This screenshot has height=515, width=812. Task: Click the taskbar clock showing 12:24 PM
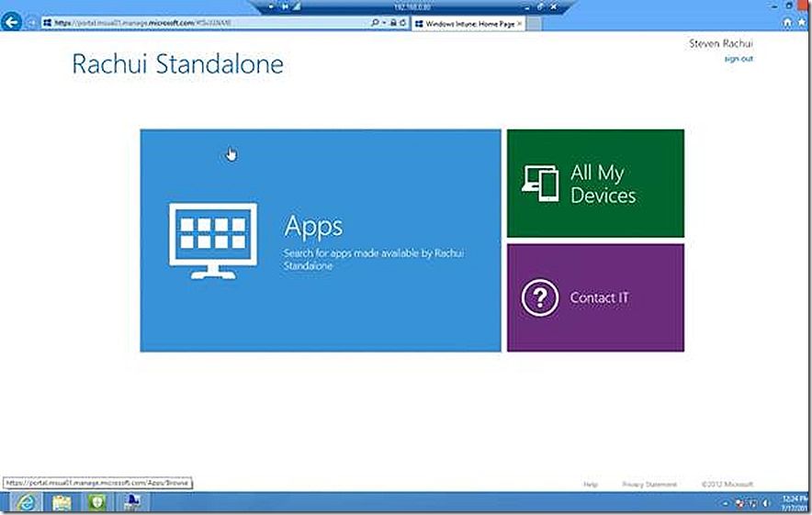794,502
